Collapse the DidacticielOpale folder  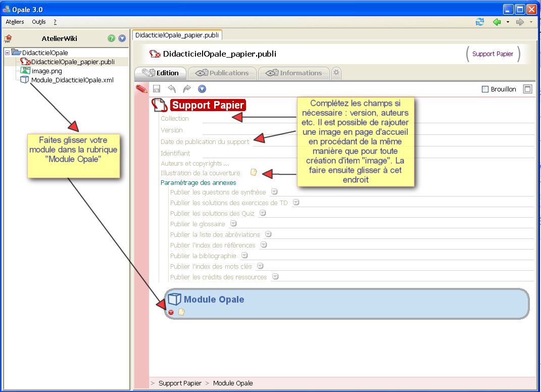(7, 53)
